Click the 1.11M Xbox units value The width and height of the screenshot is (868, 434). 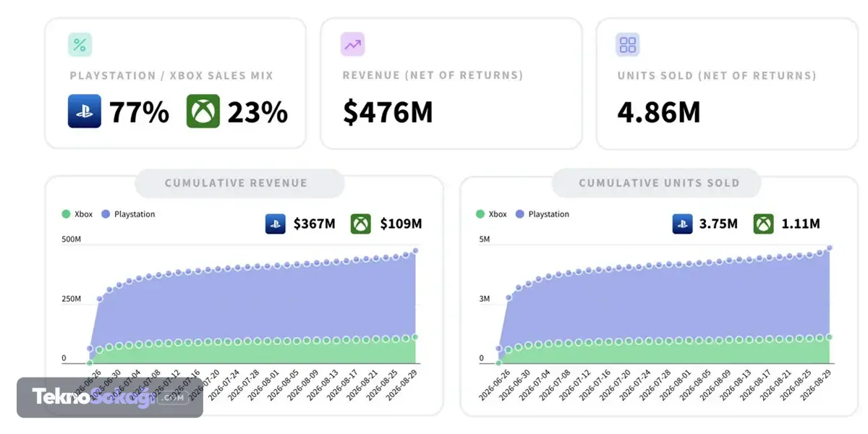[x=801, y=224]
